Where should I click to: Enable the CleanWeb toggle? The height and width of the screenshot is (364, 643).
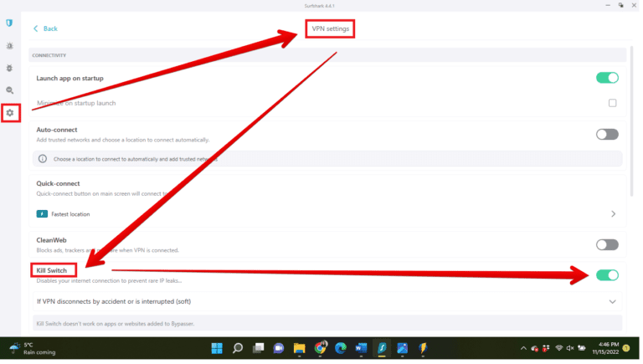(607, 244)
